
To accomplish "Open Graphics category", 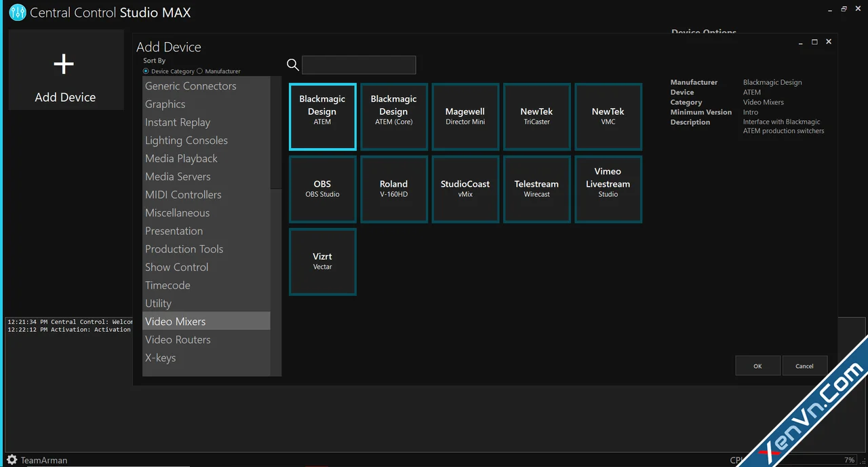I will 206,105.
